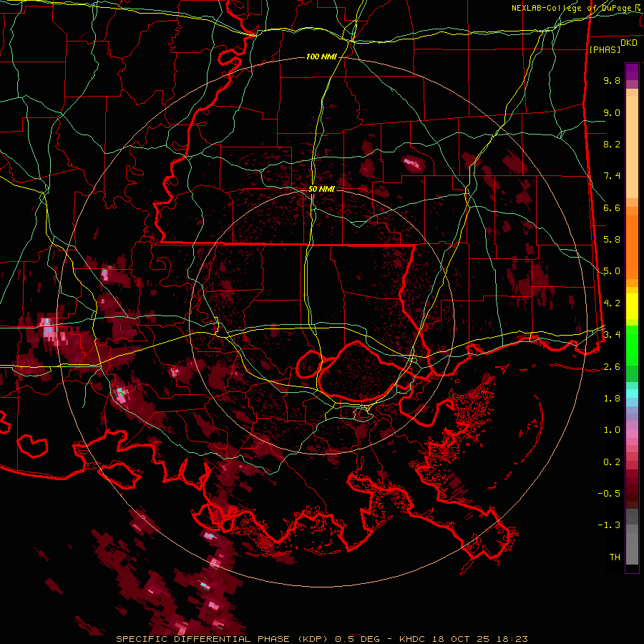Pick the yellow band on color bar
Viewport: 644px width, 644px height.
632,306
